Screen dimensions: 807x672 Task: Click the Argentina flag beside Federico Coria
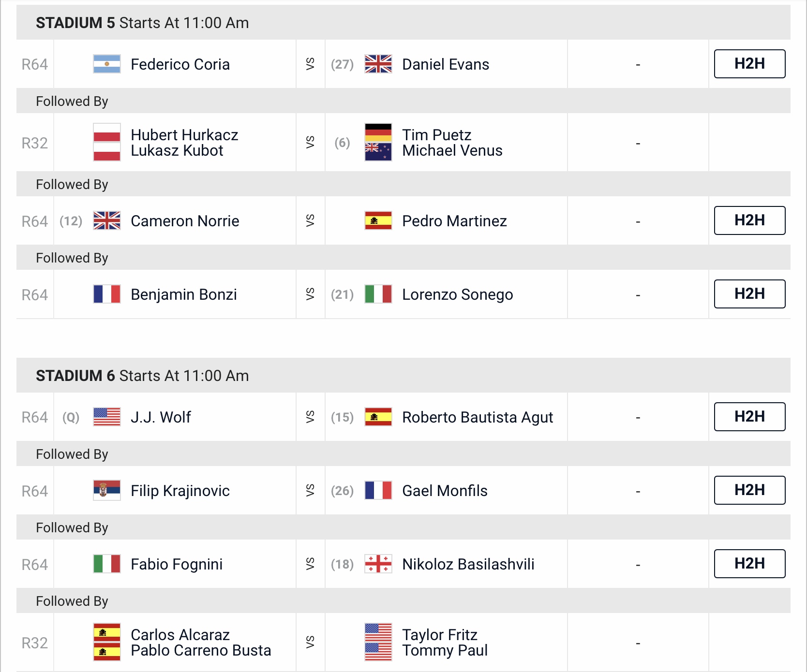pyautogui.click(x=107, y=64)
